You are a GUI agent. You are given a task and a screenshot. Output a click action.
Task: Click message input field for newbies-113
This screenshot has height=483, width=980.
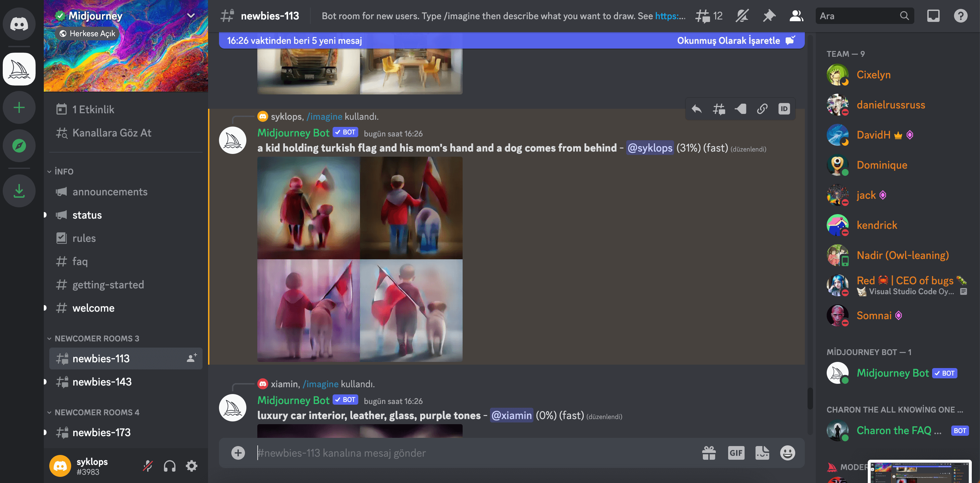pos(476,453)
